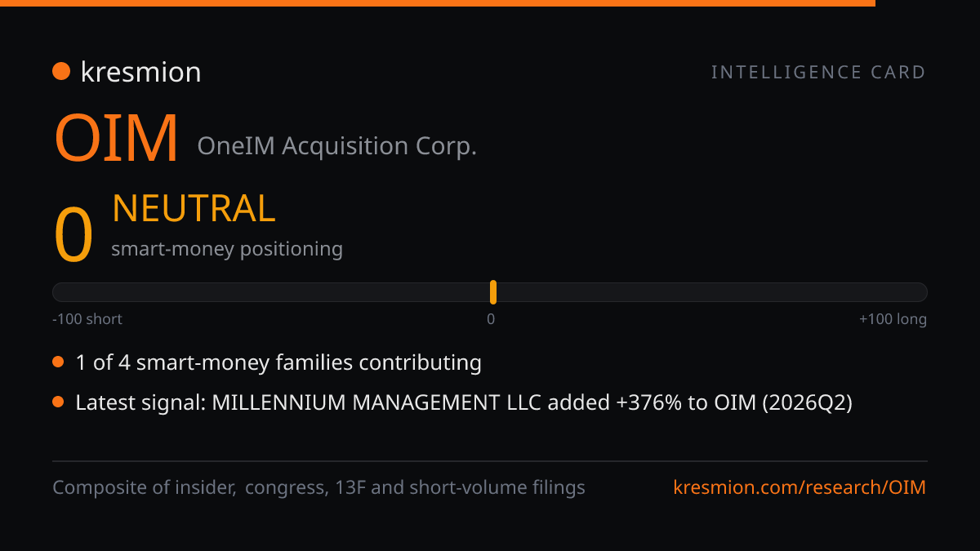Open the kresmion.com/research/OIM link
Screen dimensions: 980x551
[800, 488]
